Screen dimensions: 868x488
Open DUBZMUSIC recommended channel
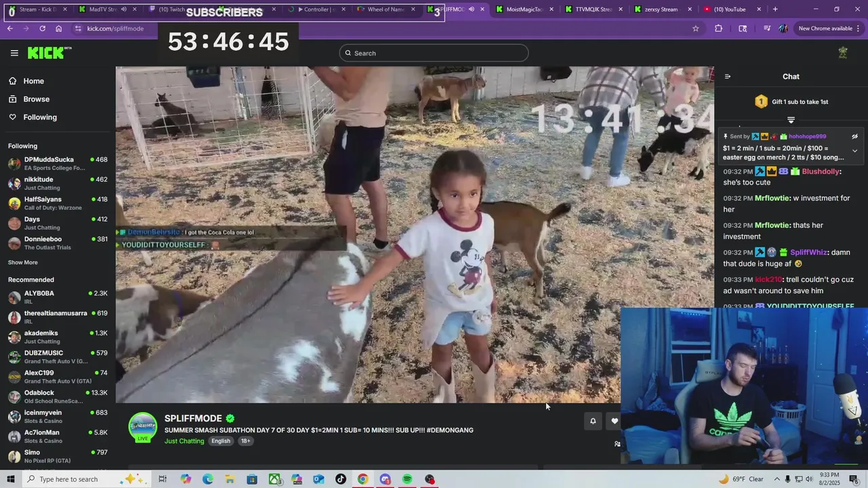[x=58, y=357]
